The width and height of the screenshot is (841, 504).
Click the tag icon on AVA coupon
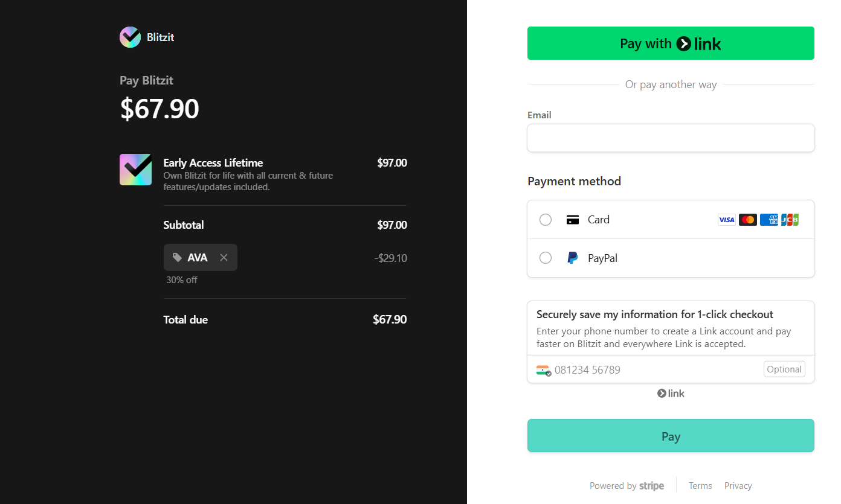[x=177, y=258]
